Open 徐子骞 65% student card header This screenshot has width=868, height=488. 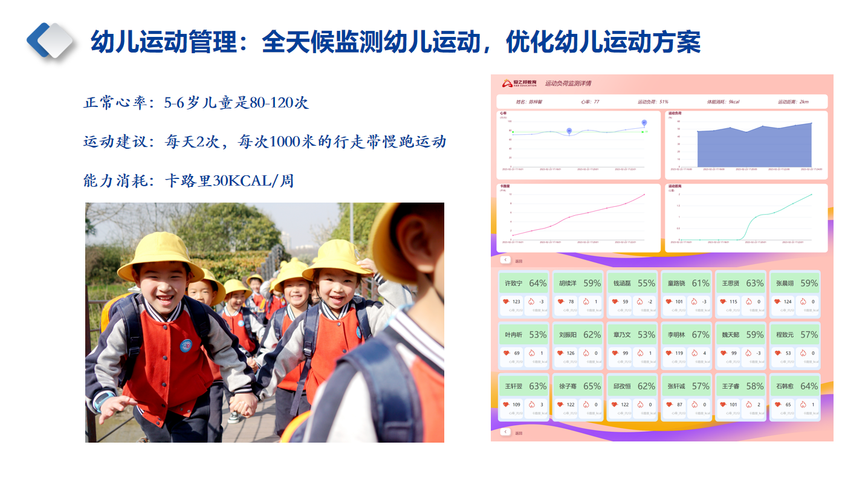[578, 386]
